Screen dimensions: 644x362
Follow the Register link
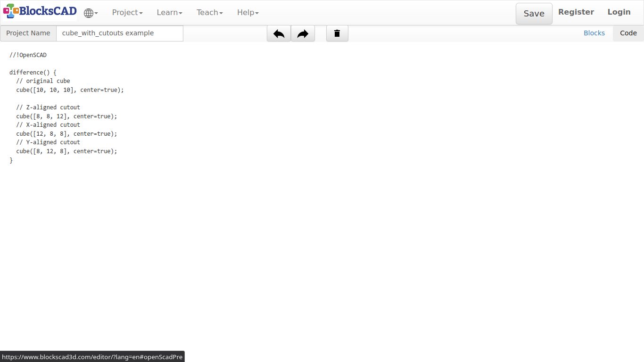(x=576, y=12)
